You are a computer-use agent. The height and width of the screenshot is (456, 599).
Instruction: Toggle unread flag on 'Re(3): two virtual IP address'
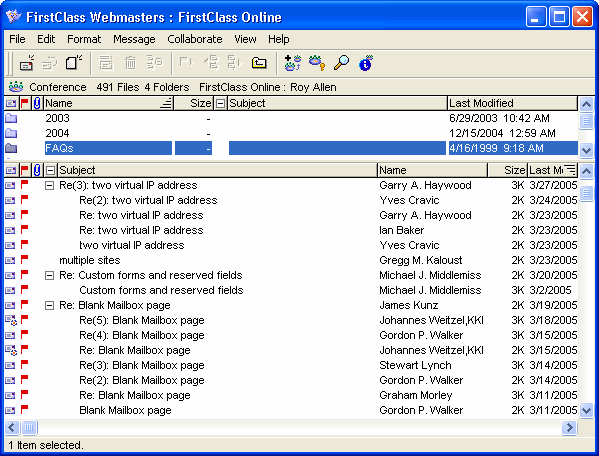(24, 184)
